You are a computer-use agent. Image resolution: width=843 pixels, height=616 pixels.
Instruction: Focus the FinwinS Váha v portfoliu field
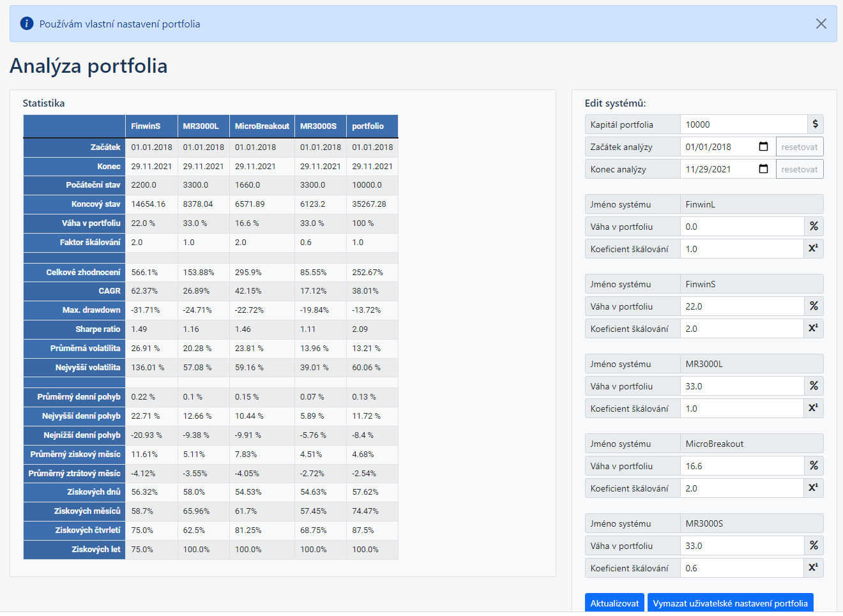(x=742, y=306)
